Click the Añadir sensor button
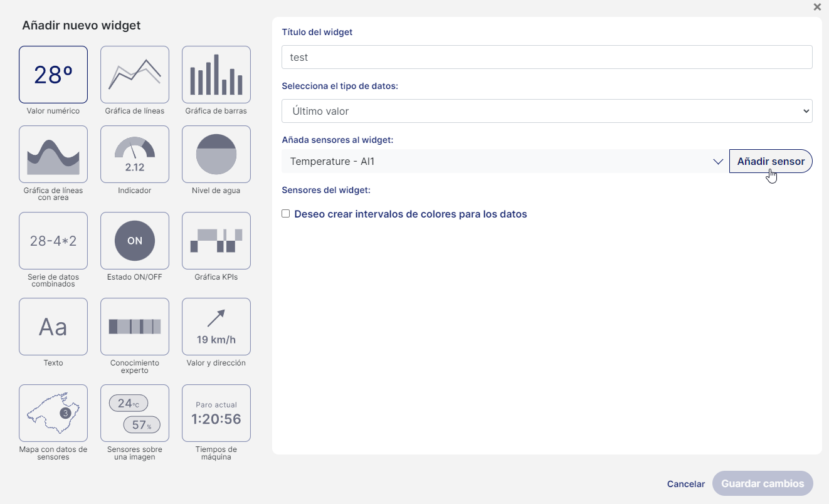This screenshot has width=829, height=504. pos(771,161)
